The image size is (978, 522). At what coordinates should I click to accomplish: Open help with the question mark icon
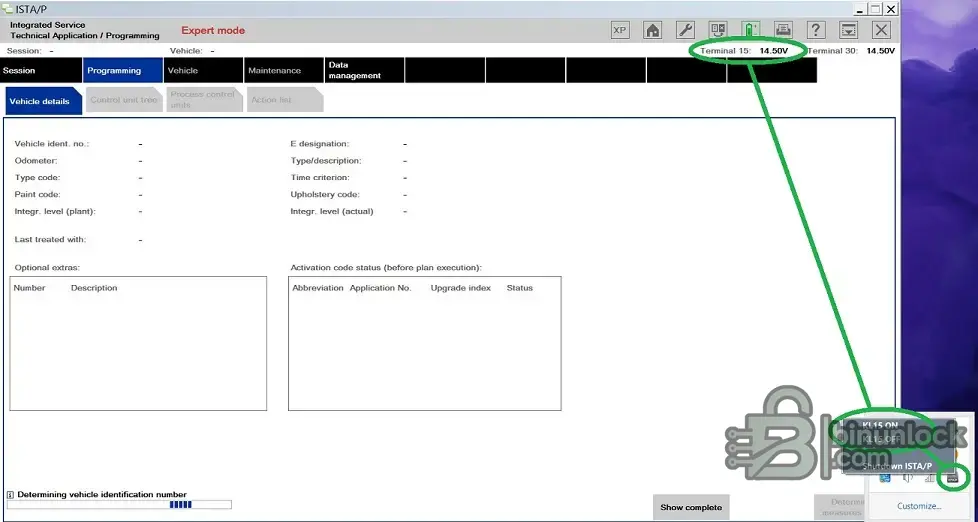click(816, 30)
